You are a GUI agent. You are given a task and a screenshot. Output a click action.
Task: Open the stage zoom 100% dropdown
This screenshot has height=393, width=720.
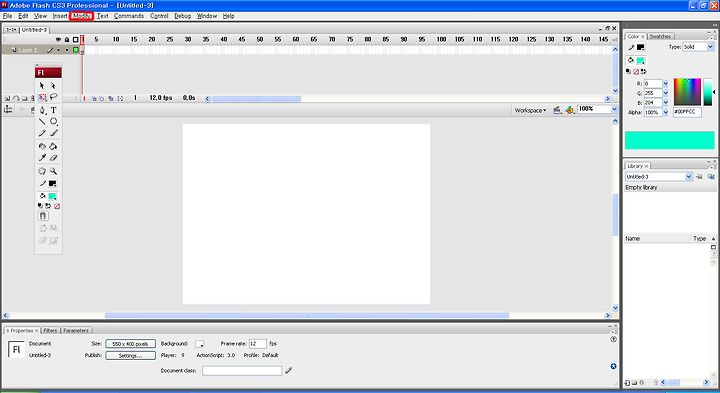pos(614,109)
